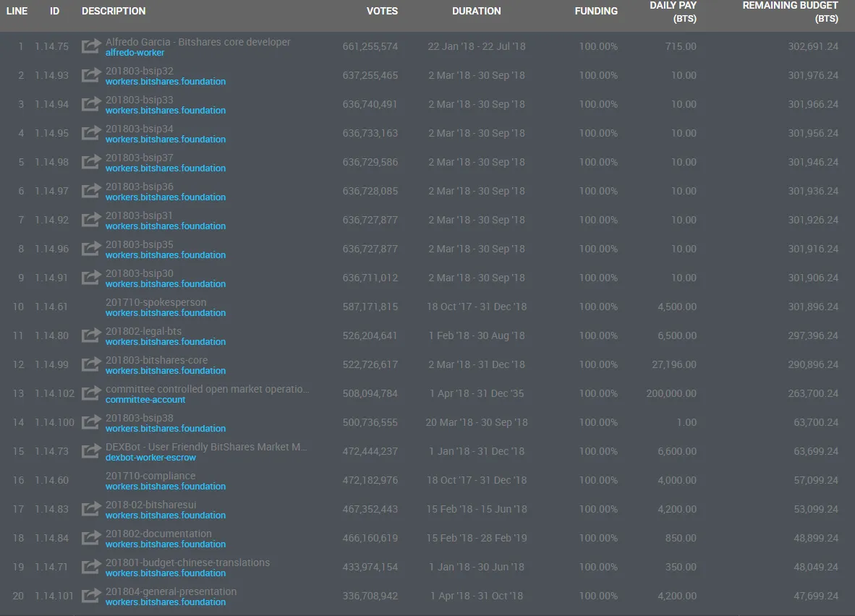Screen dimensions: 855x616
Task: Click remaining budget value 47,699.24
Action: tap(816, 596)
